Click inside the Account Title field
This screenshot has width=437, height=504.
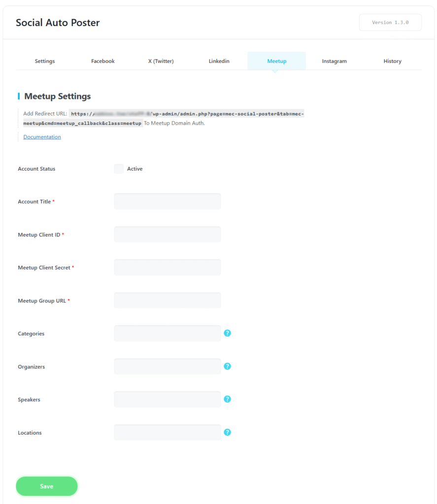tap(167, 201)
